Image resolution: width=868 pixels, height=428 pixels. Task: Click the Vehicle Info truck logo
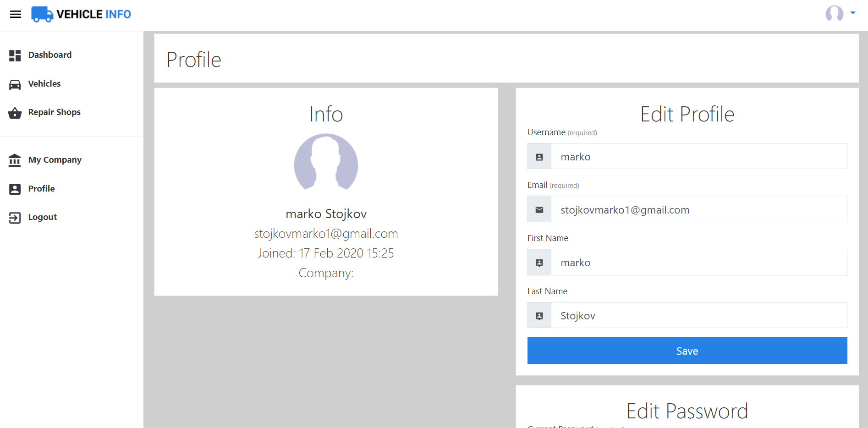click(42, 14)
